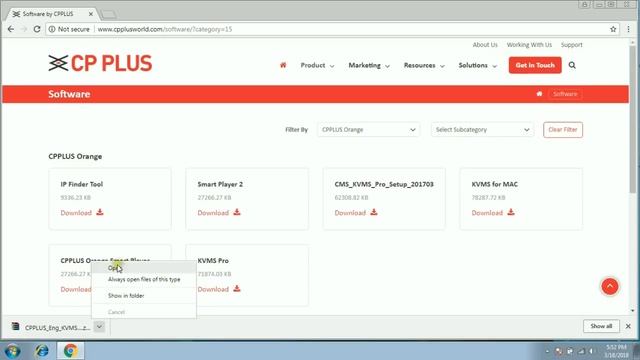This screenshot has width=640, height=360.
Task: Click the Clear Filter button
Action: click(x=563, y=130)
